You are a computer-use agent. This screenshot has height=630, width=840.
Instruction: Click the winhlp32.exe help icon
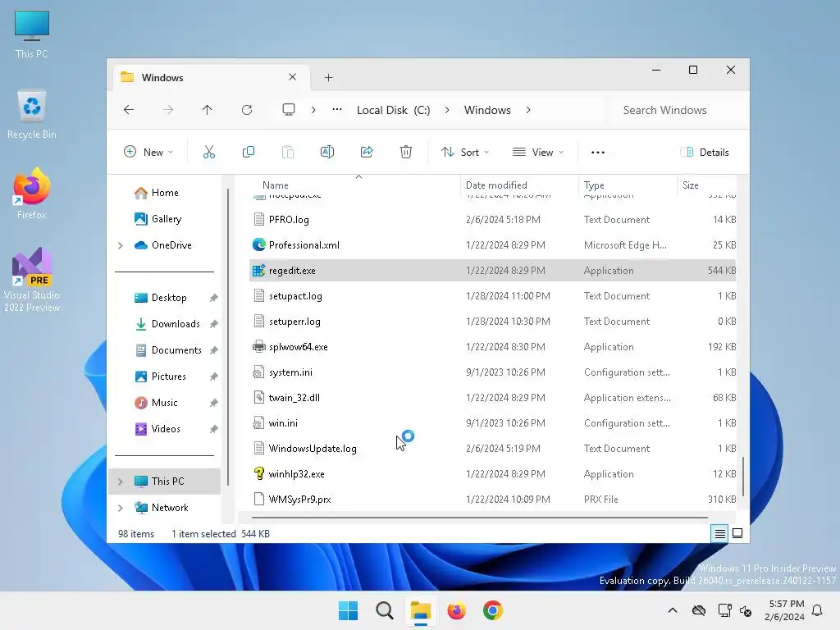point(258,473)
